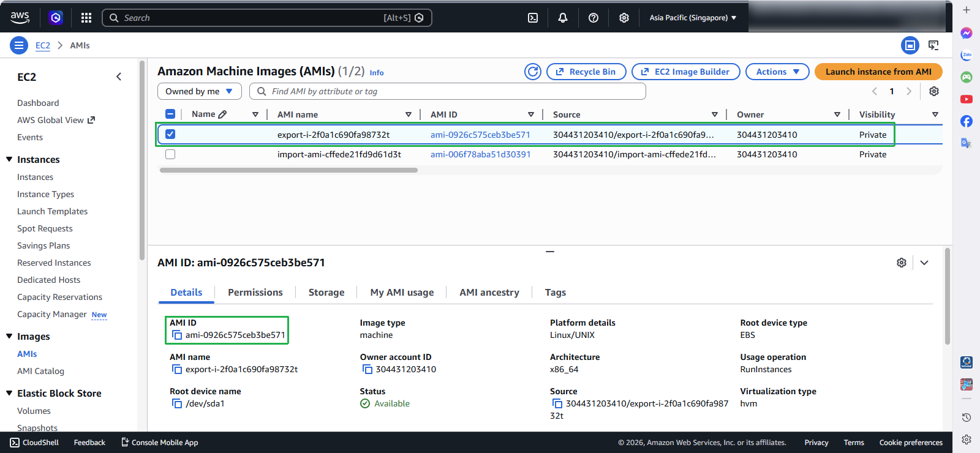Copy the AMI ID value
The width and height of the screenshot is (980, 453).
(x=177, y=335)
